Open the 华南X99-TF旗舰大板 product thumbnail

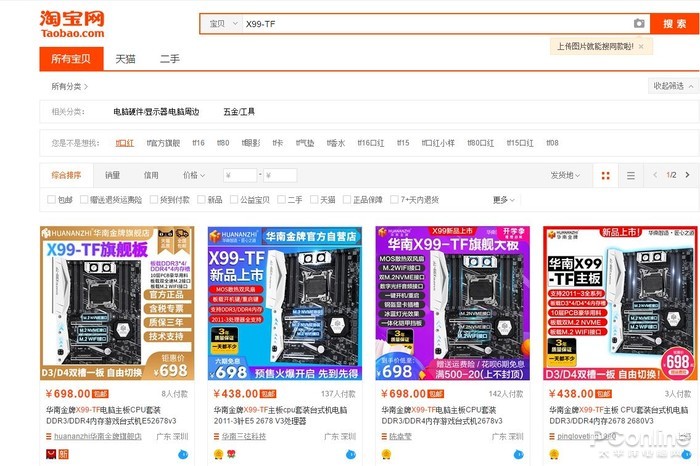click(x=453, y=303)
